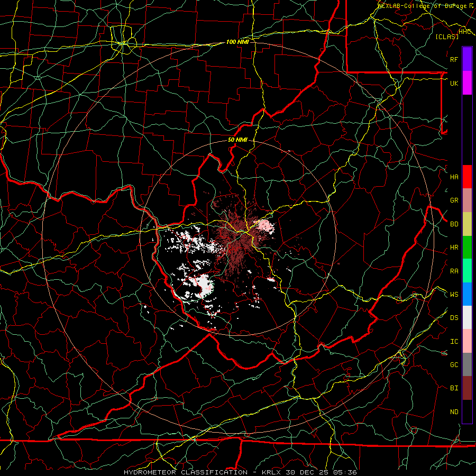Pick the bright green RA legend swatch
The image size is (476, 476).
pos(467,271)
